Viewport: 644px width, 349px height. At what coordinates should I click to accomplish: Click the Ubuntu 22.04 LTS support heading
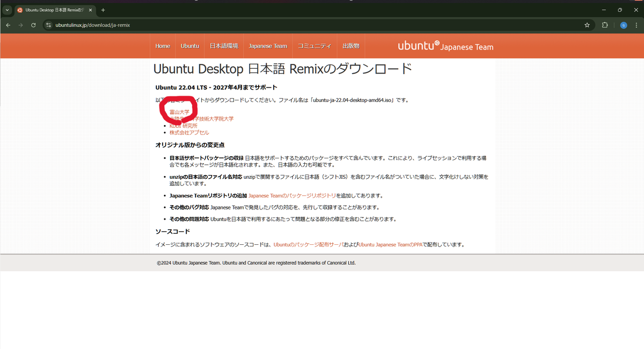click(216, 88)
